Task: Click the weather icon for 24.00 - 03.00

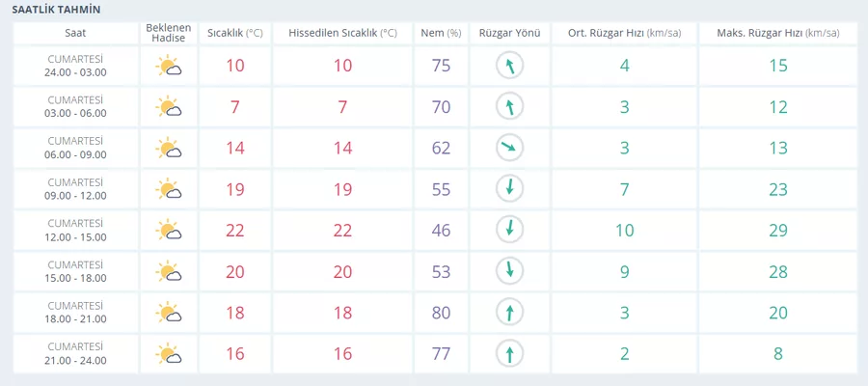Action: pyautogui.click(x=171, y=67)
